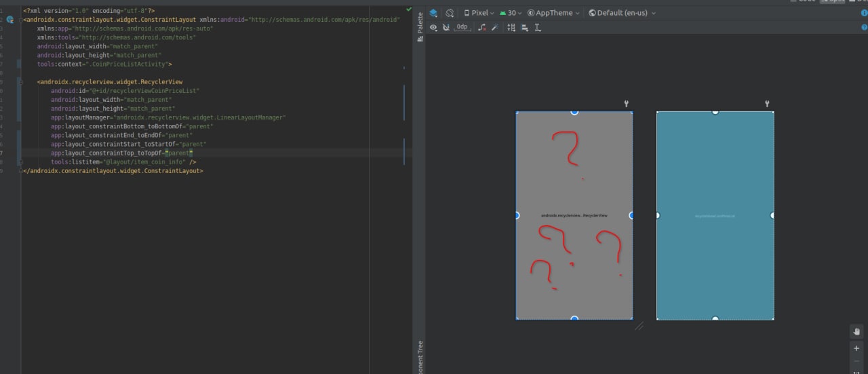Open the pack tools icon

512,27
